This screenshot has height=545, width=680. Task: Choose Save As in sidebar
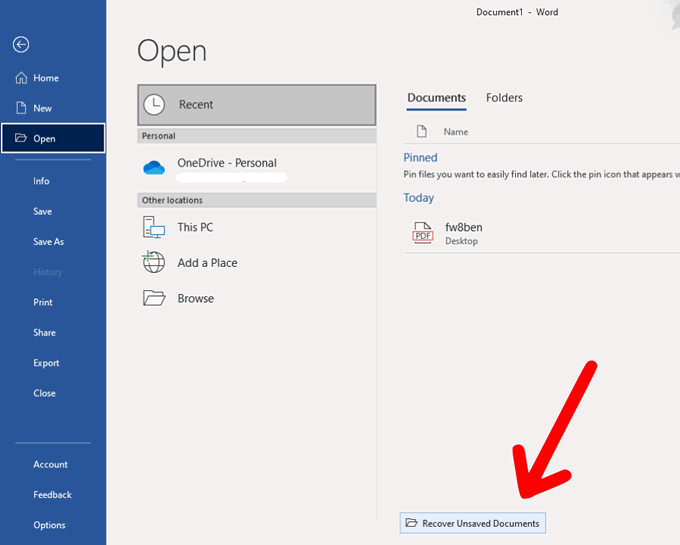pyautogui.click(x=48, y=242)
